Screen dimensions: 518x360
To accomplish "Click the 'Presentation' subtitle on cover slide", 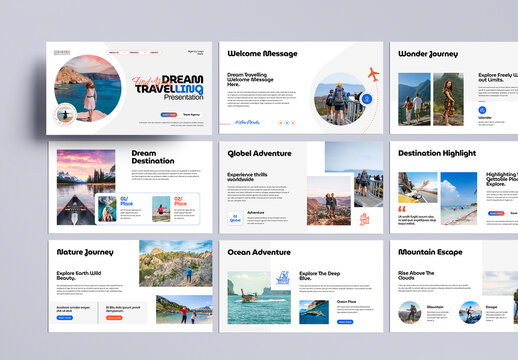I will pos(183,97).
